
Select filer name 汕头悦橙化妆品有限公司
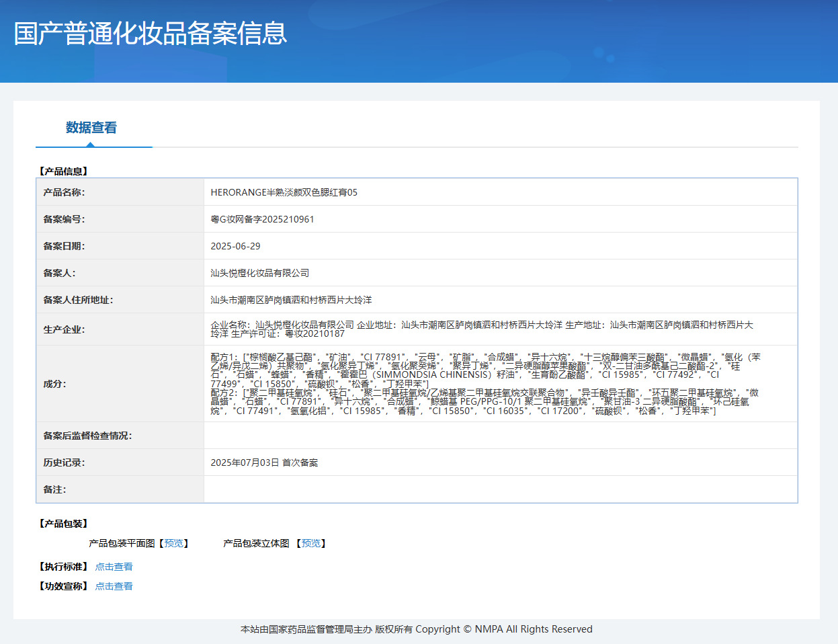[260, 273]
